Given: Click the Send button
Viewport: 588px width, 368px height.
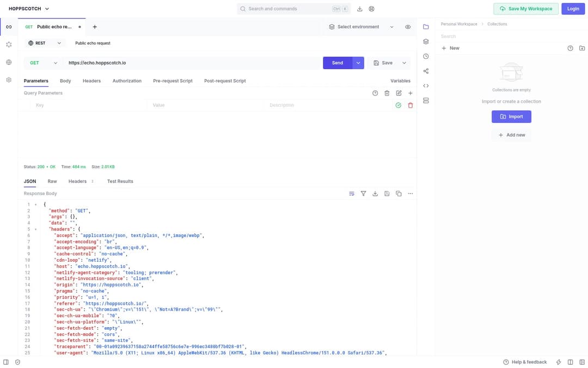Looking at the screenshot, I should 338,63.
